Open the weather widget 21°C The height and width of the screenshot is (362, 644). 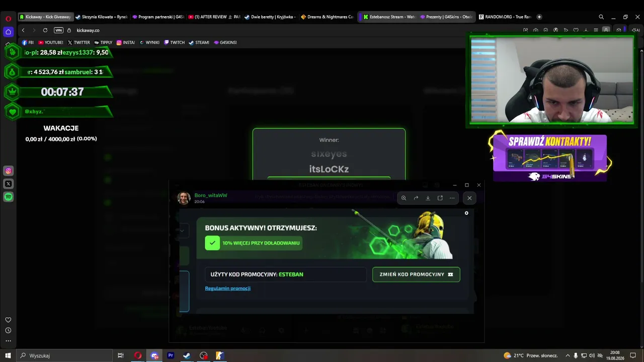coord(530,355)
